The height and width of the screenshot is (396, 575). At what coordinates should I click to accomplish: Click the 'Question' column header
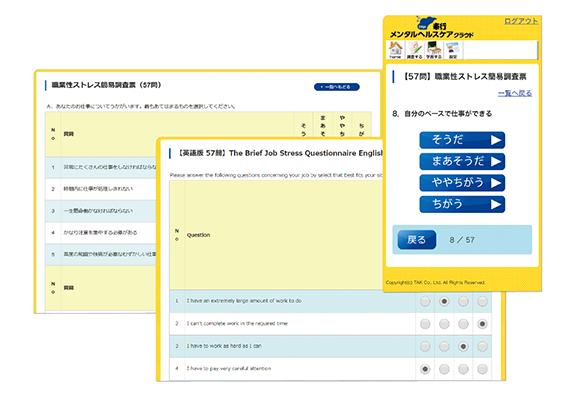pos(198,235)
